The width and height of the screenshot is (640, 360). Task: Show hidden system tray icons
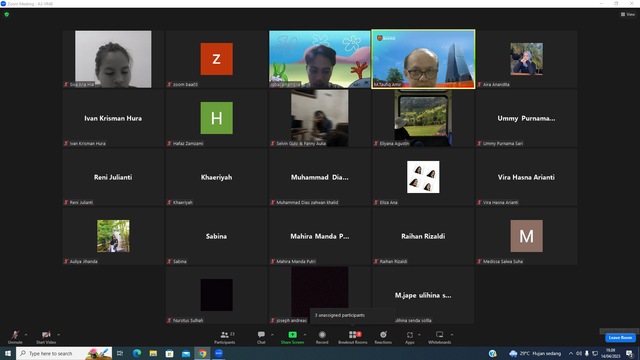click(x=571, y=353)
